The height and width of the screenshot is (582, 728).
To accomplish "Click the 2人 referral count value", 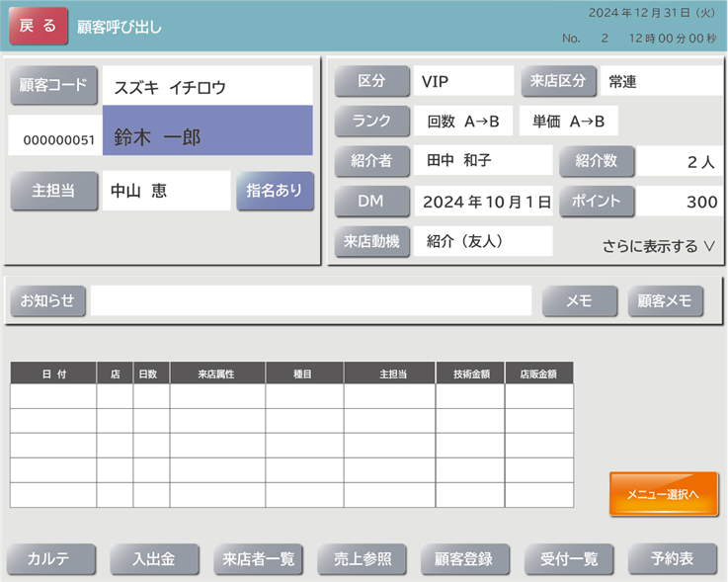I will (680, 161).
